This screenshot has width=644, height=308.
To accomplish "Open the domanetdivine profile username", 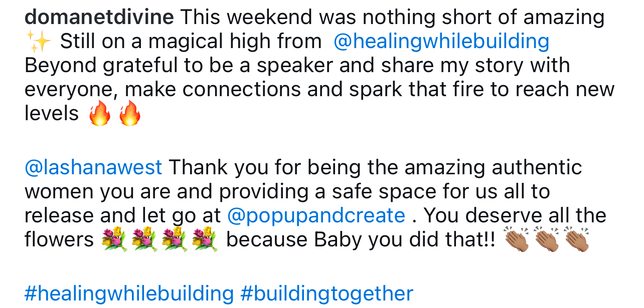I will [x=99, y=18].
